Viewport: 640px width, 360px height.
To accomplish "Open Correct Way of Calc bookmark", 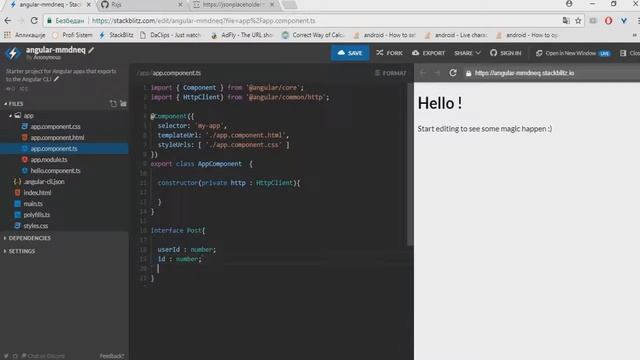I will (313, 35).
